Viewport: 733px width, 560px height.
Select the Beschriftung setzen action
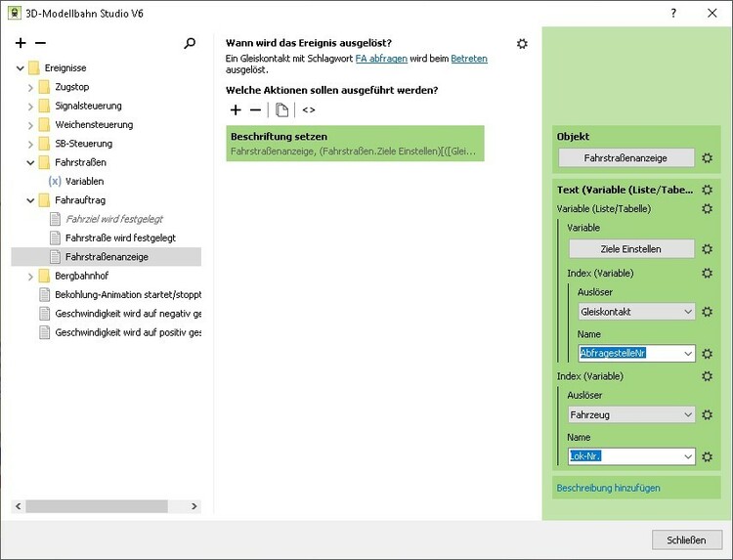pyautogui.click(x=356, y=144)
